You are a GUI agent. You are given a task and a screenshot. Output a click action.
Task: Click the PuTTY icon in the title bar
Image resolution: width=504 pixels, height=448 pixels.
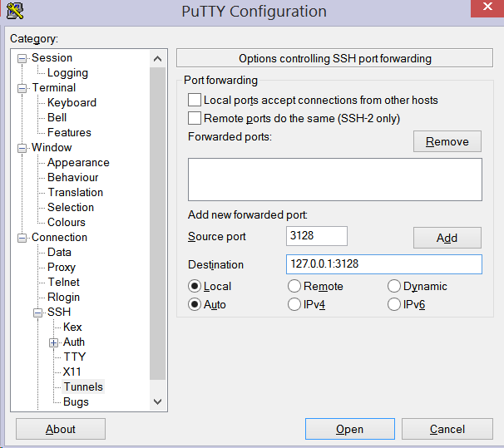click(x=15, y=11)
